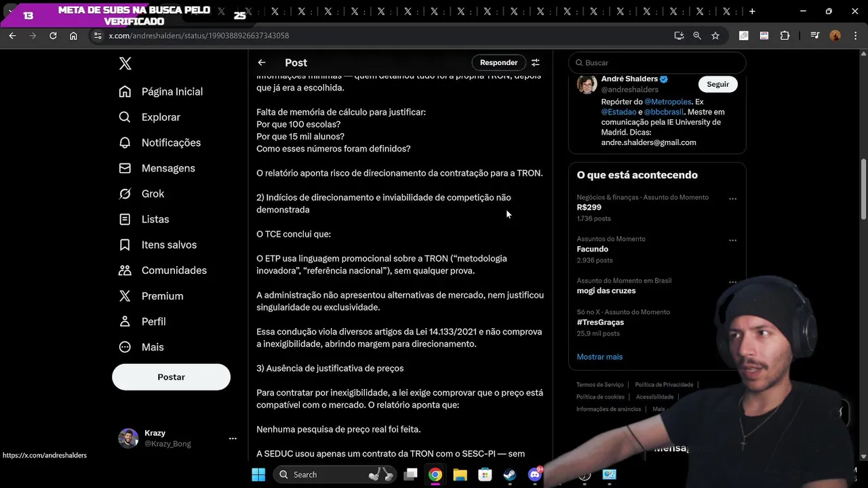The width and height of the screenshot is (868, 488).
Task: Open account menu dots next to Krazy
Action: click(233, 439)
